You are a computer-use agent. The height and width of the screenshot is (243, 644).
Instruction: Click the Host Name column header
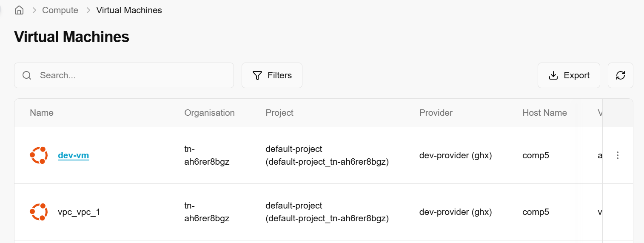click(x=544, y=113)
